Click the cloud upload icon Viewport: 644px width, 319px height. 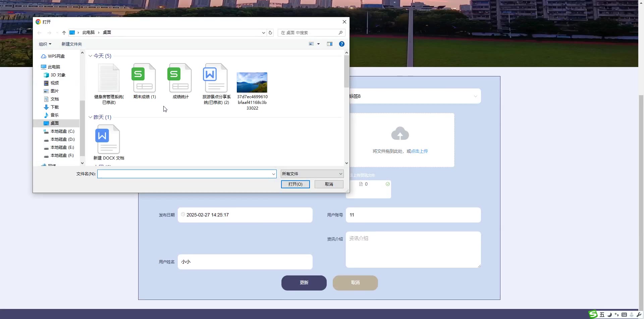[400, 134]
